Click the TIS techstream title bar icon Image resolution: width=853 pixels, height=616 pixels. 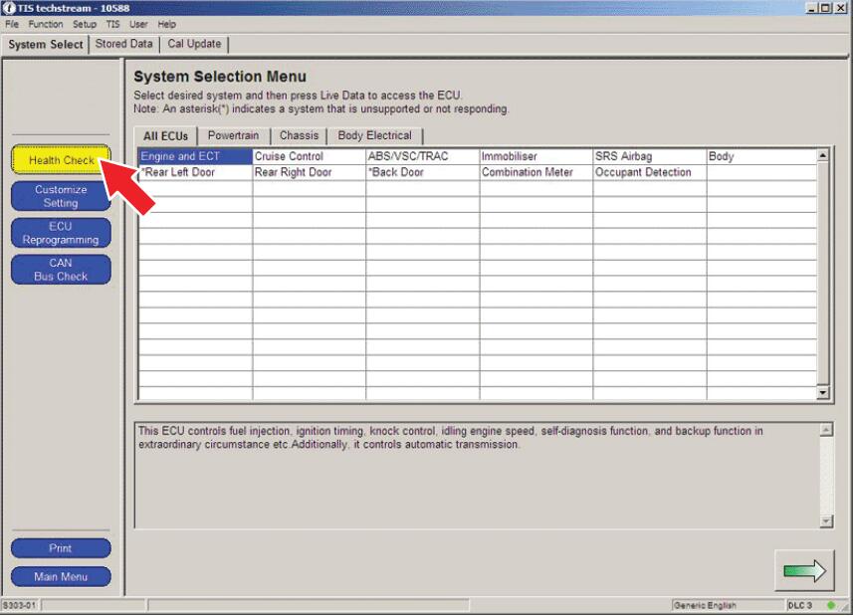pos(9,8)
